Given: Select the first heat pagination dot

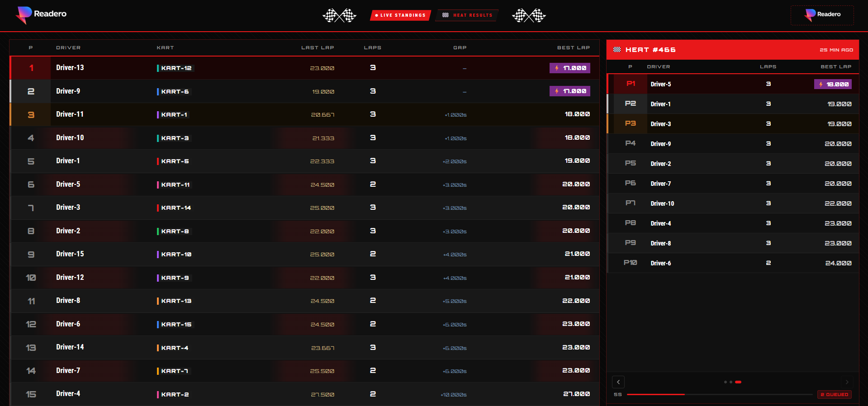Looking at the screenshot, I should click(726, 382).
